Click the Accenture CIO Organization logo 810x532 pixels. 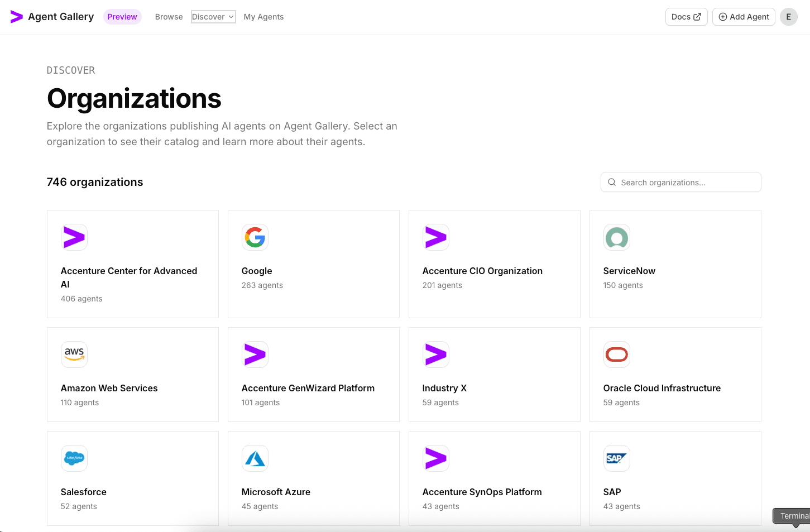436,237
